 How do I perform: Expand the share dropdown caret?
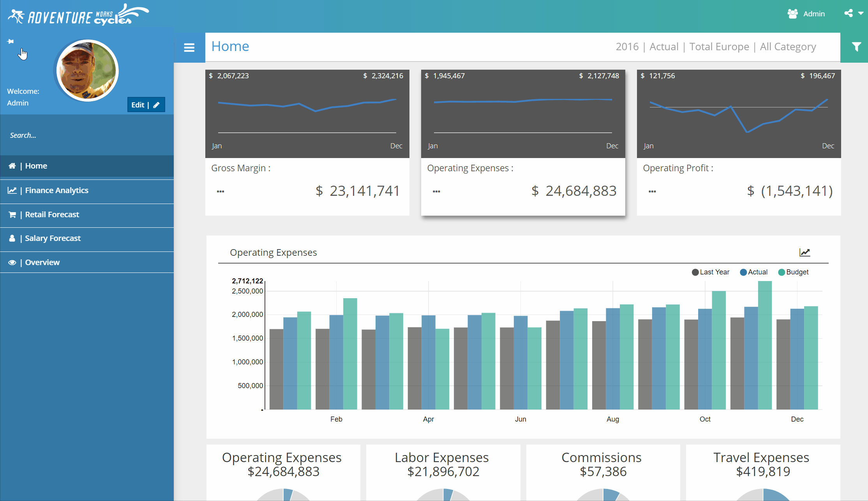[861, 13]
